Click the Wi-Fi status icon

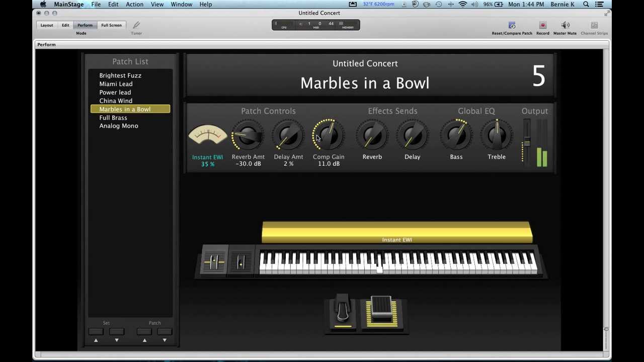click(463, 4)
